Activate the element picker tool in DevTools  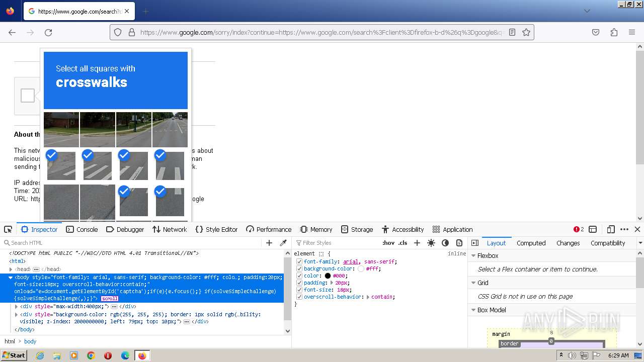click(8, 229)
